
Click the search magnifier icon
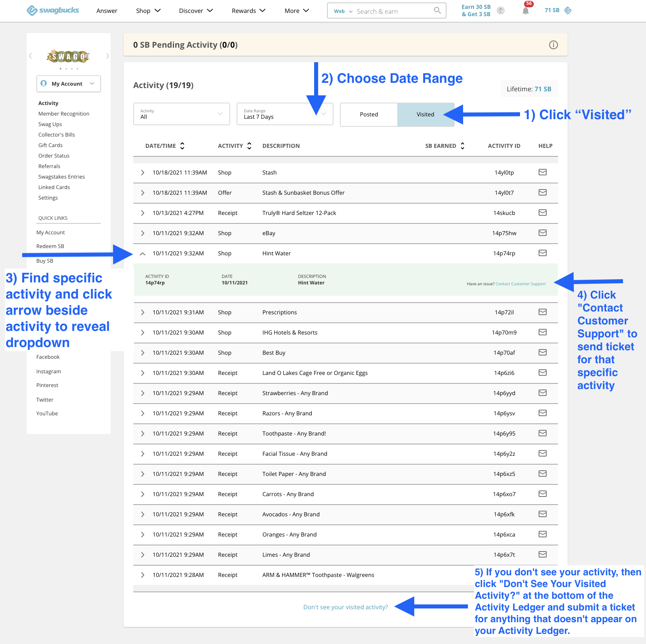point(437,11)
